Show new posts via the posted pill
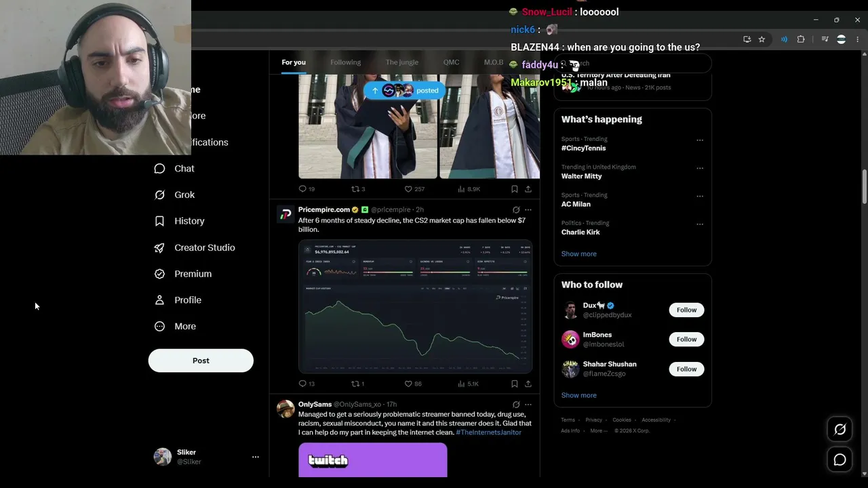868x488 pixels. click(x=405, y=91)
